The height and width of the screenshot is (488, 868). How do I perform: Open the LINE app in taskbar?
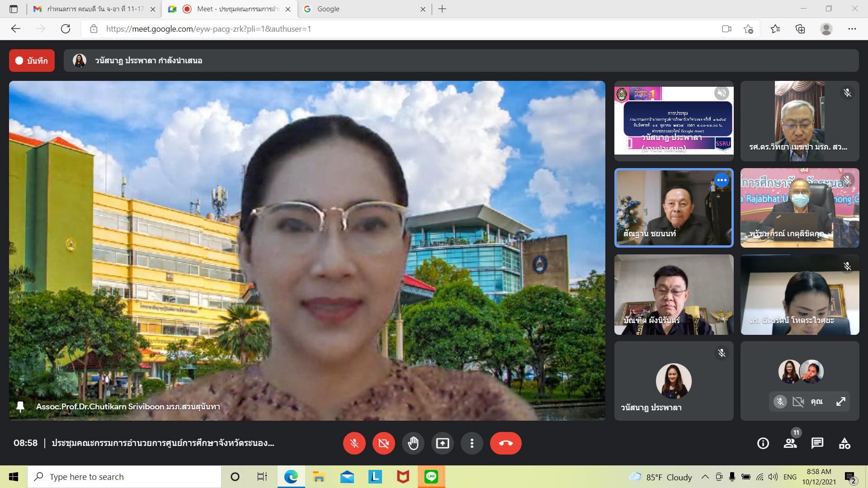431,477
